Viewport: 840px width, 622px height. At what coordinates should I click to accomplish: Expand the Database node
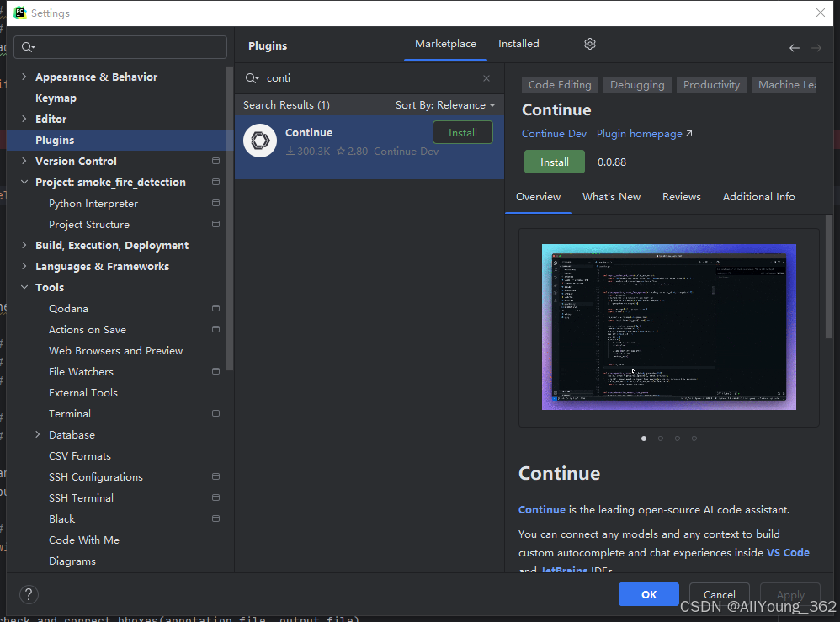tap(38, 434)
